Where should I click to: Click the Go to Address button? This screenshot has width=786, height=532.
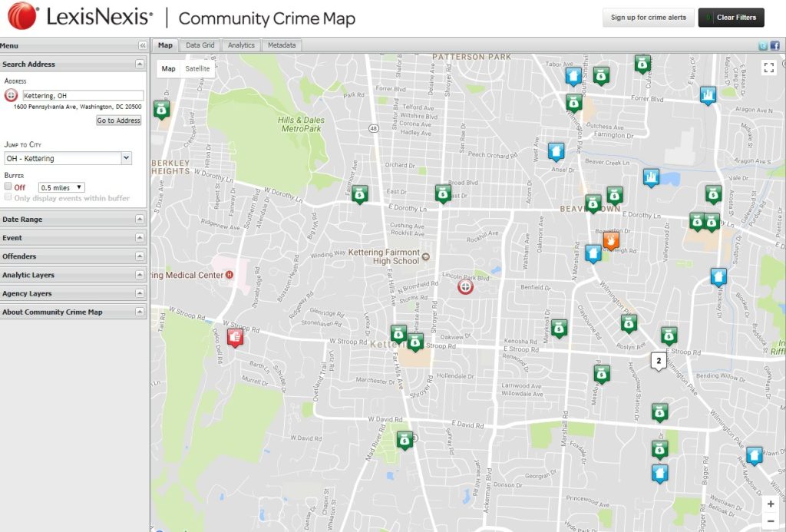119,121
